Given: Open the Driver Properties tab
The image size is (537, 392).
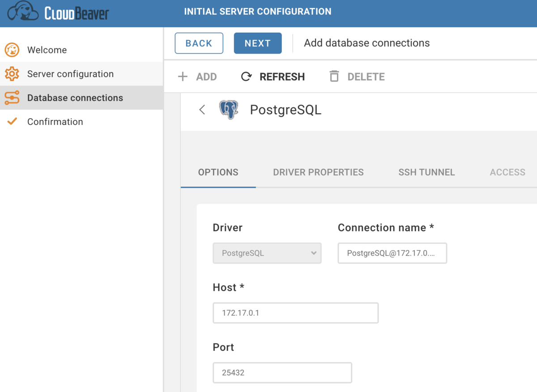Looking at the screenshot, I should tap(319, 172).
